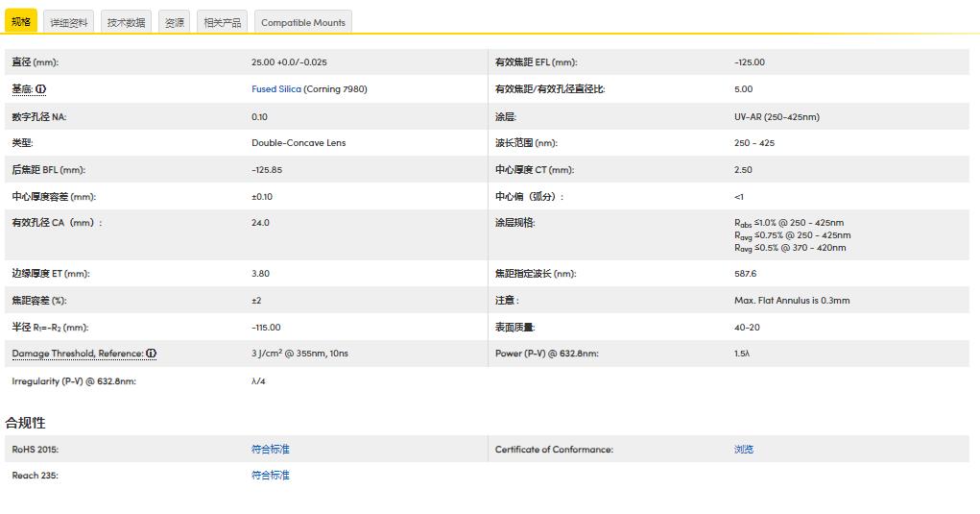The image size is (980, 514).
Task: Open the 技术数据 tab
Action: click(x=126, y=22)
